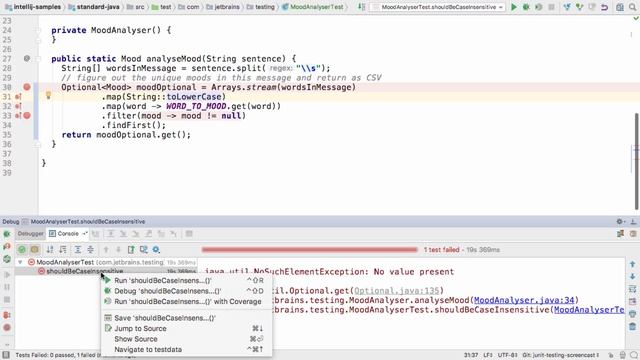The width and height of the screenshot is (640, 360).
Task: Pause program icon in Debug sidebar
Action: pos(7,287)
